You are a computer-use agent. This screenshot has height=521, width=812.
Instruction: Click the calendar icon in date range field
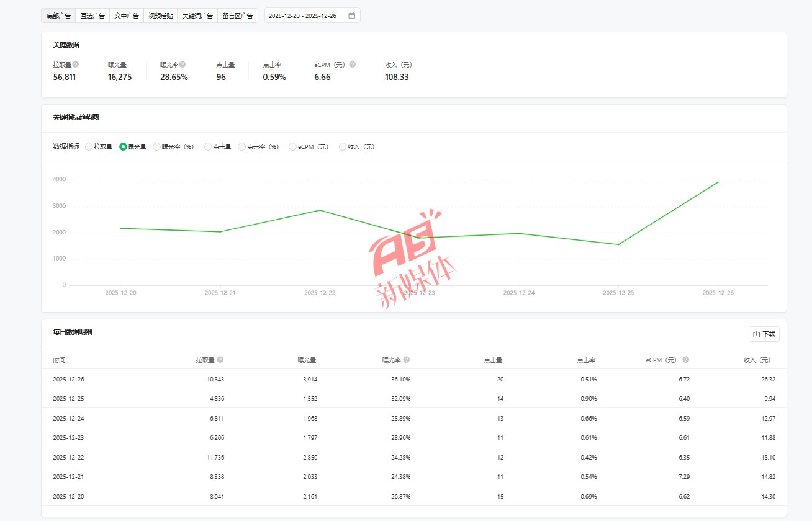pos(351,16)
